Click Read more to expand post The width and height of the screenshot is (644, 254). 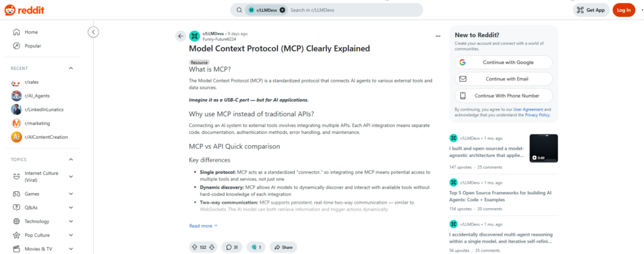(x=203, y=226)
